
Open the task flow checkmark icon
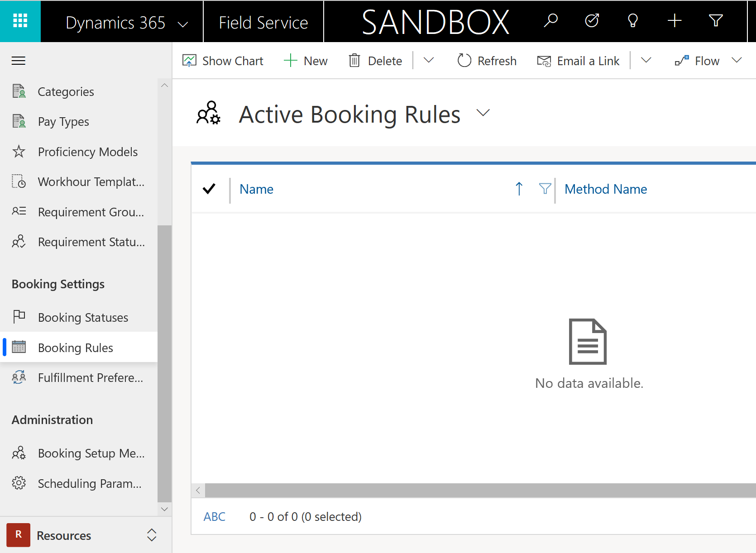(x=592, y=21)
